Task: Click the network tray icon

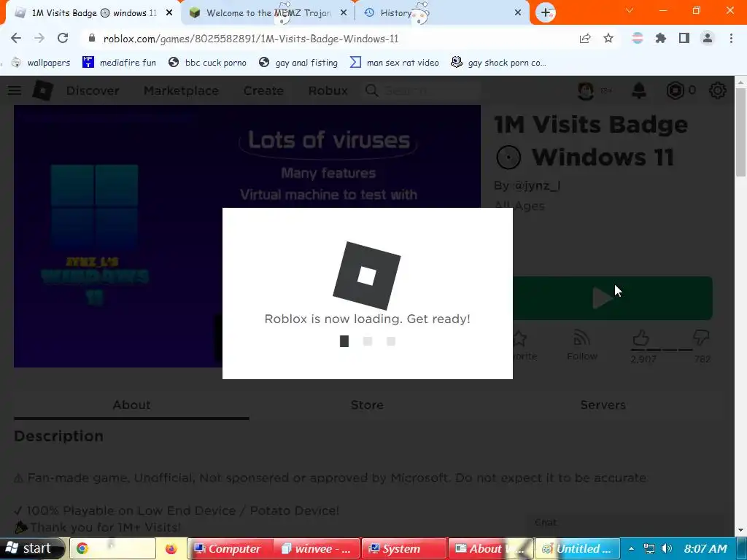Action: pyautogui.click(x=649, y=548)
